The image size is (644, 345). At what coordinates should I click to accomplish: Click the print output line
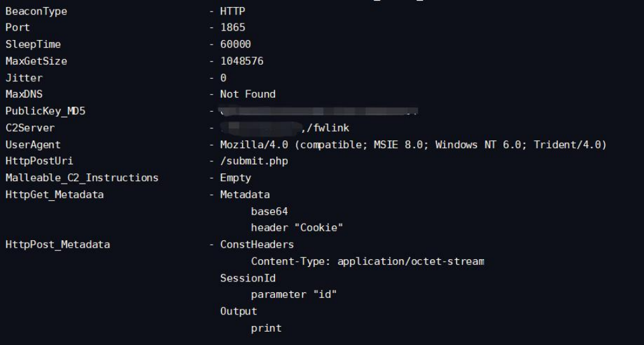click(x=266, y=328)
